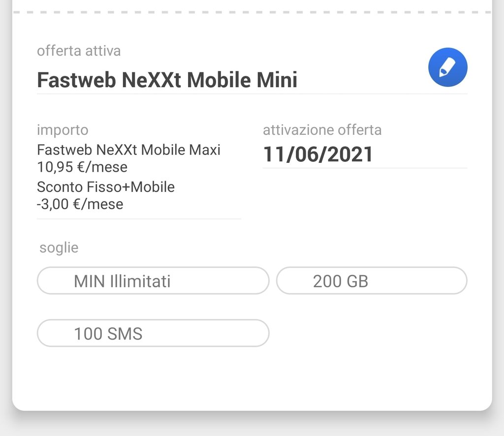Choose the '100 SMS' threshold pill
The width and height of the screenshot is (504, 436).
pyautogui.click(x=153, y=334)
